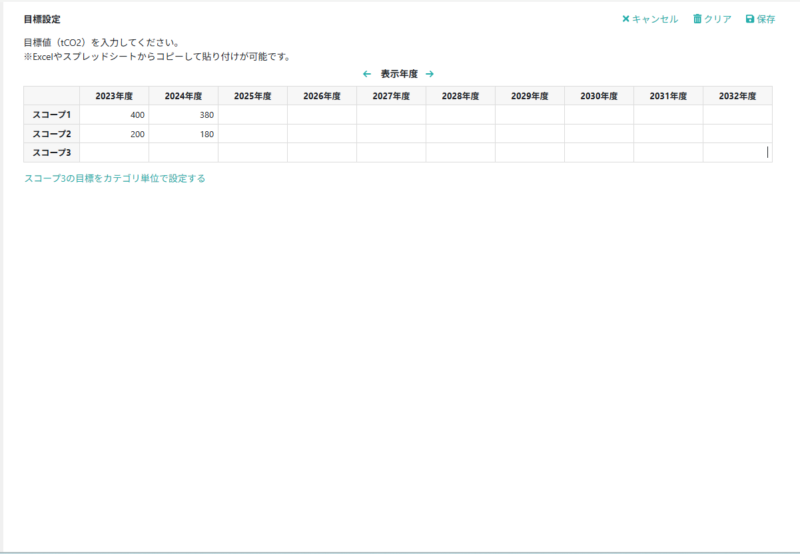Advance 表示年度 with right arrow
This screenshot has width=800, height=554.
[430, 74]
